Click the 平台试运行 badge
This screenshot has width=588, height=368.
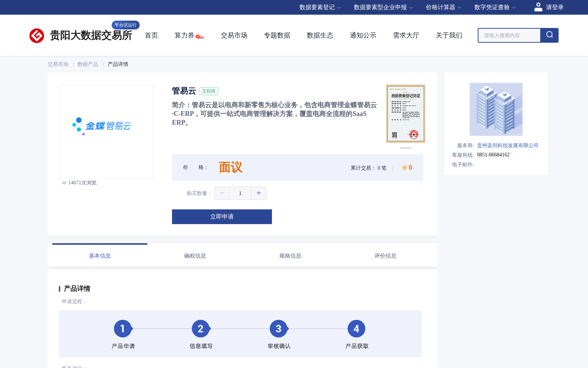coord(126,25)
